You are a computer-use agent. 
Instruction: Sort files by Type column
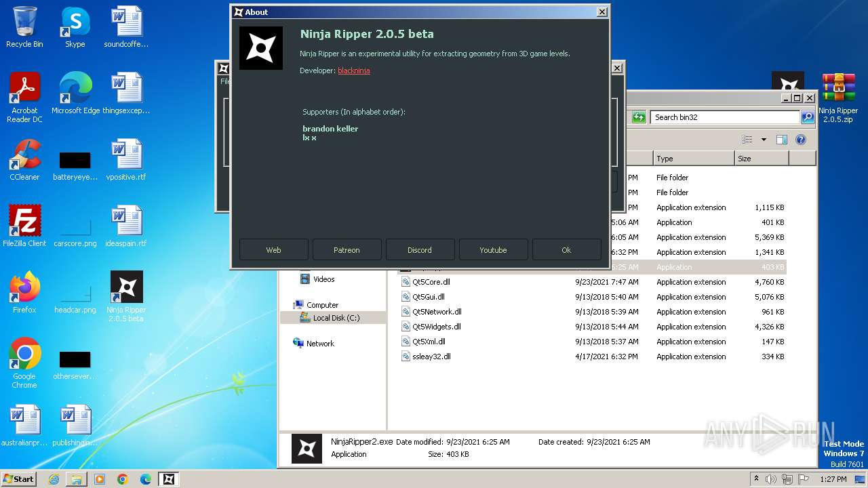[x=694, y=159]
